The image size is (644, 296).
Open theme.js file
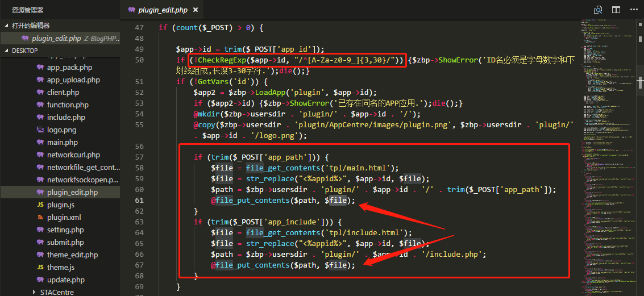click(61, 267)
